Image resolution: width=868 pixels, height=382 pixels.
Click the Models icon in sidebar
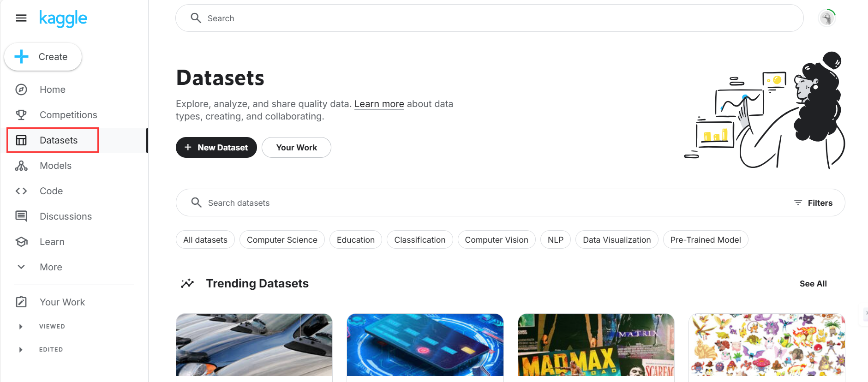(x=21, y=166)
